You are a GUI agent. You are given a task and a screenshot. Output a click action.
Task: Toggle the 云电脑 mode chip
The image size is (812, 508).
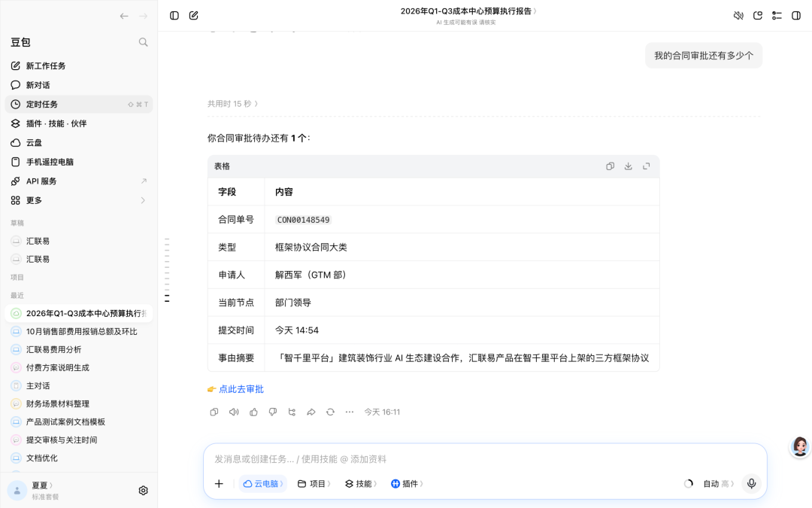point(263,484)
